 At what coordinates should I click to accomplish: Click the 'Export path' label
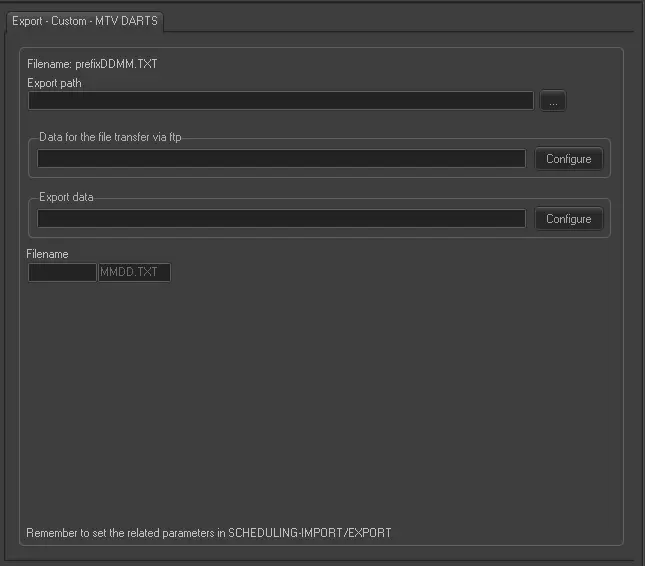click(x=54, y=83)
